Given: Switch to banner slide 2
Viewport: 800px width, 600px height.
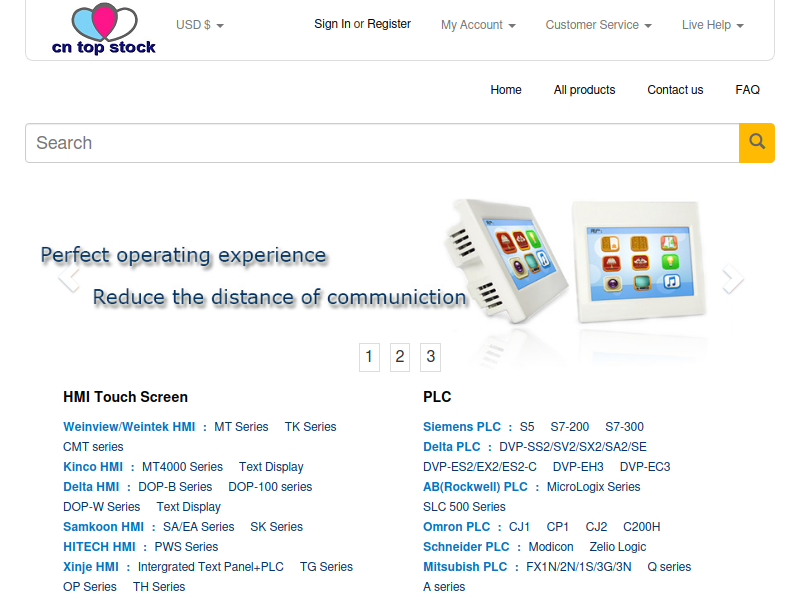Looking at the screenshot, I should 400,357.
